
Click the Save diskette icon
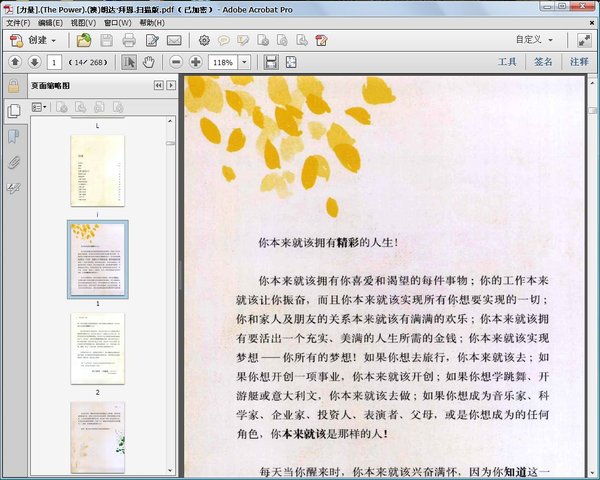tap(106, 40)
